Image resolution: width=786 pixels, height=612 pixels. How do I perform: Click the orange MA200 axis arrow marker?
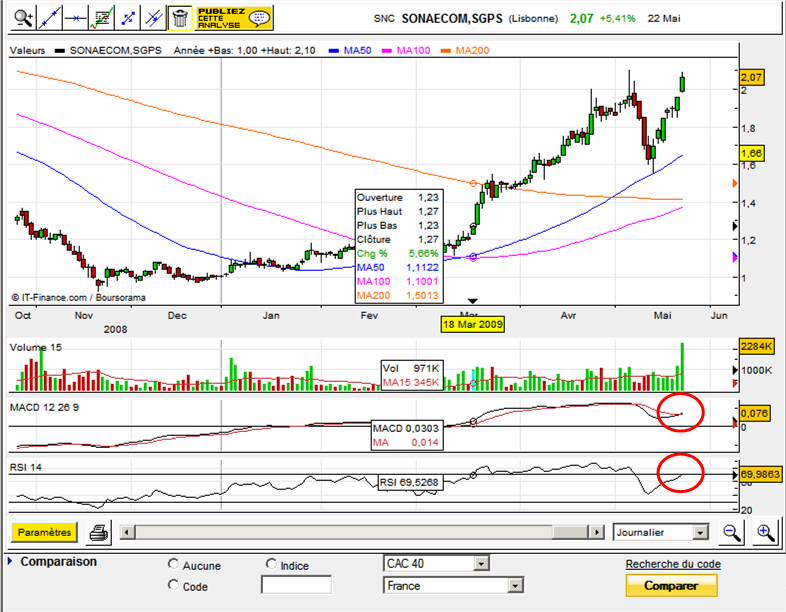(x=735, y=183)
